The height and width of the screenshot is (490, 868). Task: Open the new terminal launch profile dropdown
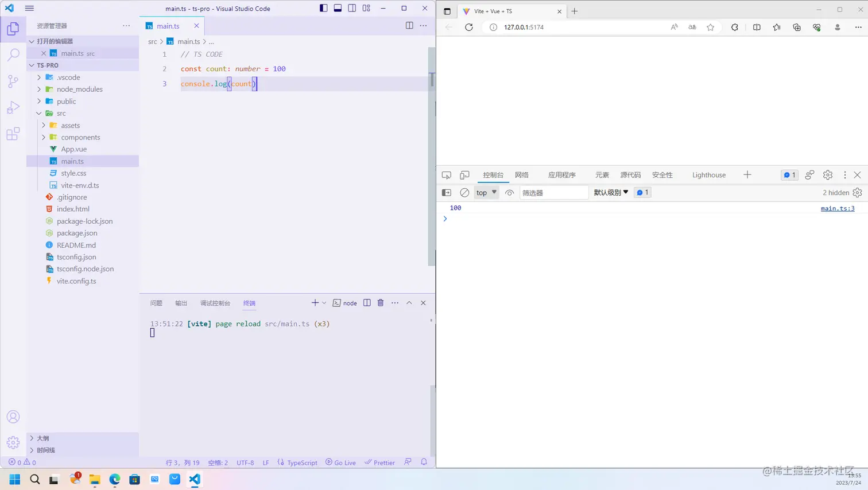[324, 303]
